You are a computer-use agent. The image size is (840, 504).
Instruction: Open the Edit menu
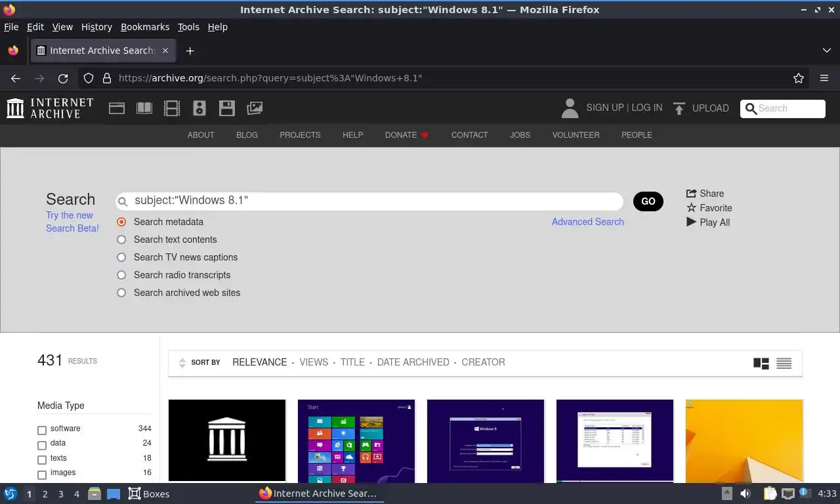(x=35, y=27)
